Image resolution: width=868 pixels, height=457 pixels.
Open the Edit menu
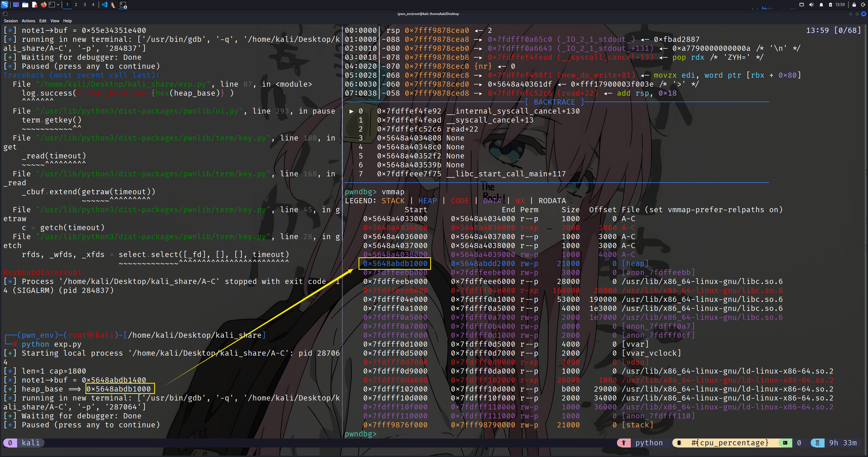click(x=43, y=21)
